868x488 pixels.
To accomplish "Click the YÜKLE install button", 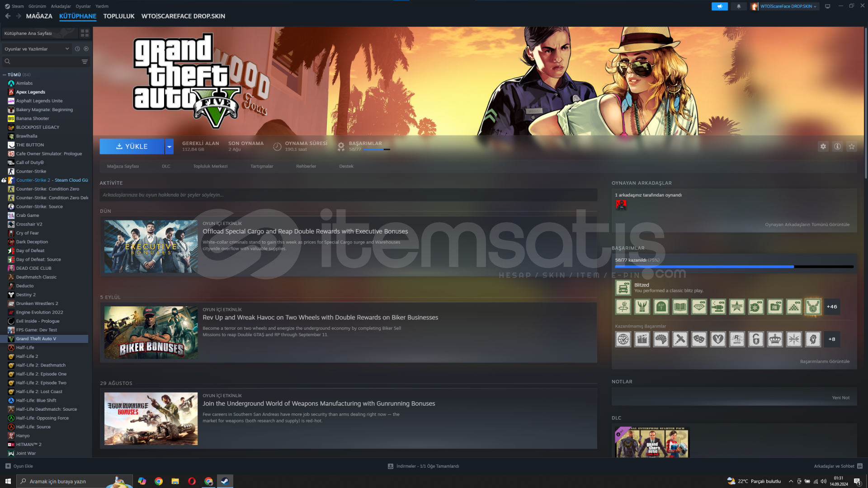I will pyautogui.click(x=132, y=146).
